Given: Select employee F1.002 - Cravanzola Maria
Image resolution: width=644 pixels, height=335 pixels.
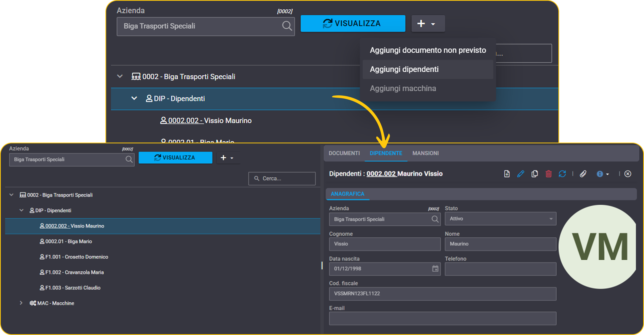Looking at the screenshot, I should click(x=72, y=273).
